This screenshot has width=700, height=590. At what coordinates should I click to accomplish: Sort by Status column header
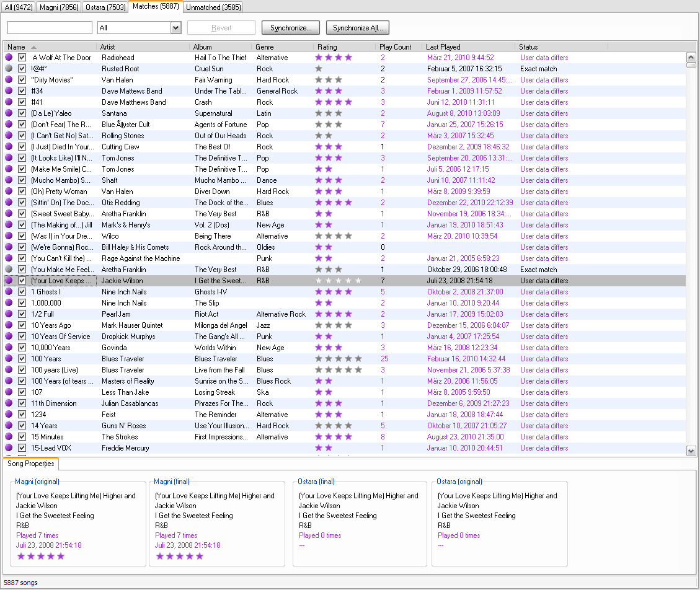[x=561, y=47]
